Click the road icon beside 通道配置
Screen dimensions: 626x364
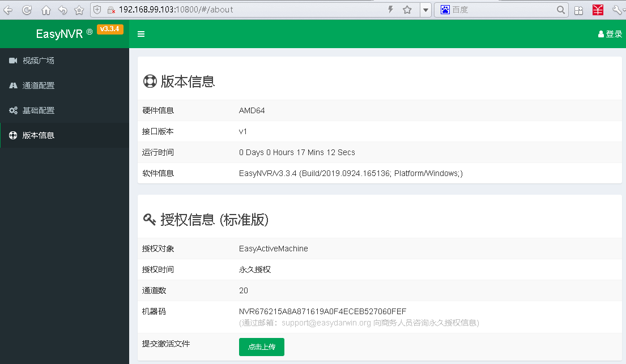(13, 85)
